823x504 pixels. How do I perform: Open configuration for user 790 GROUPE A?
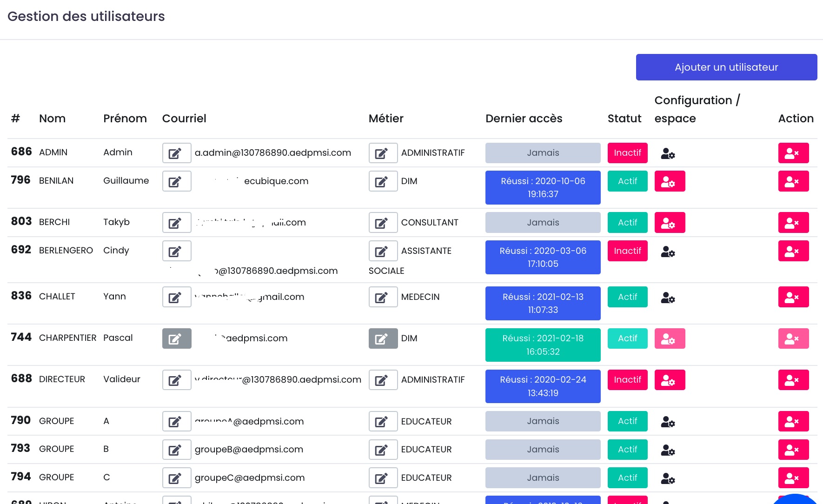[668, 421]
